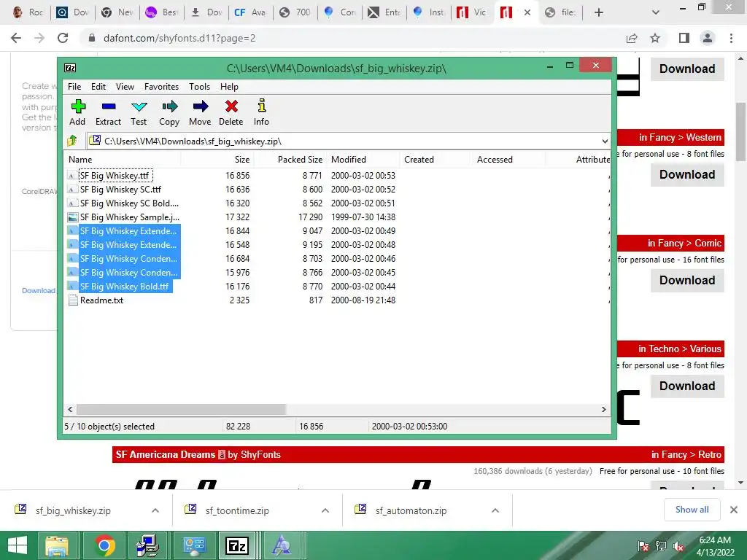This screenshot has height=560, width=747.
Task: Expand the archive path address dropdown
Action: tap(605, 141)
